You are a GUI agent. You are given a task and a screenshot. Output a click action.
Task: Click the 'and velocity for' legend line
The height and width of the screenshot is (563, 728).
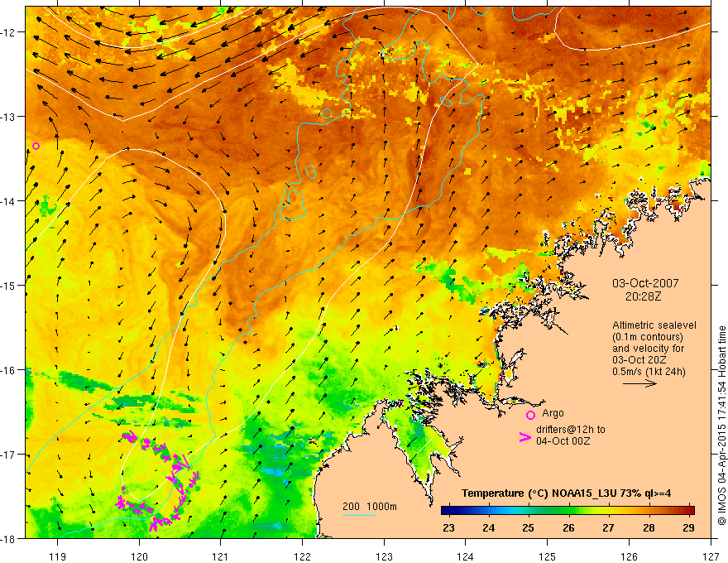point(648,349)
